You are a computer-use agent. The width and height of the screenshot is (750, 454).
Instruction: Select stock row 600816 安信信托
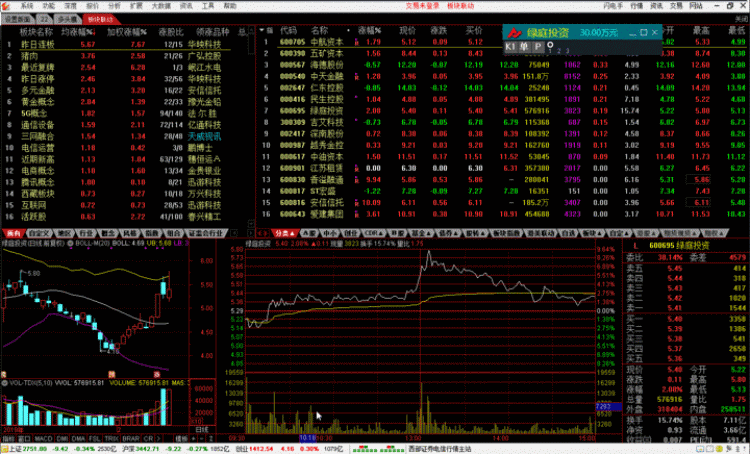point(502,202)
